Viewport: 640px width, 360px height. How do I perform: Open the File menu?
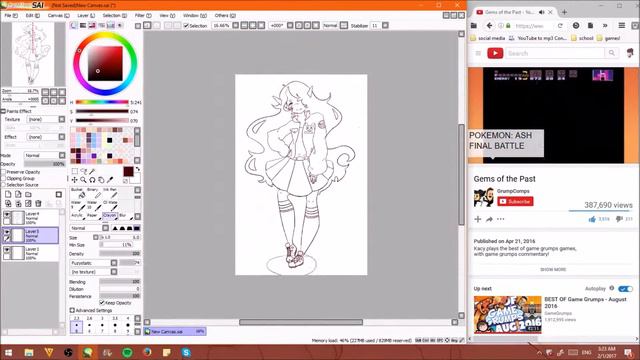(x=11, y=16)
